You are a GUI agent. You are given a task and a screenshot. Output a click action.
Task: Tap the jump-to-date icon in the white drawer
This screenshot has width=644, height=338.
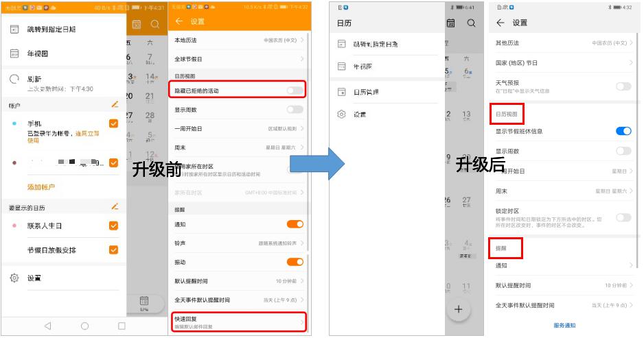[x=342, y=43]
